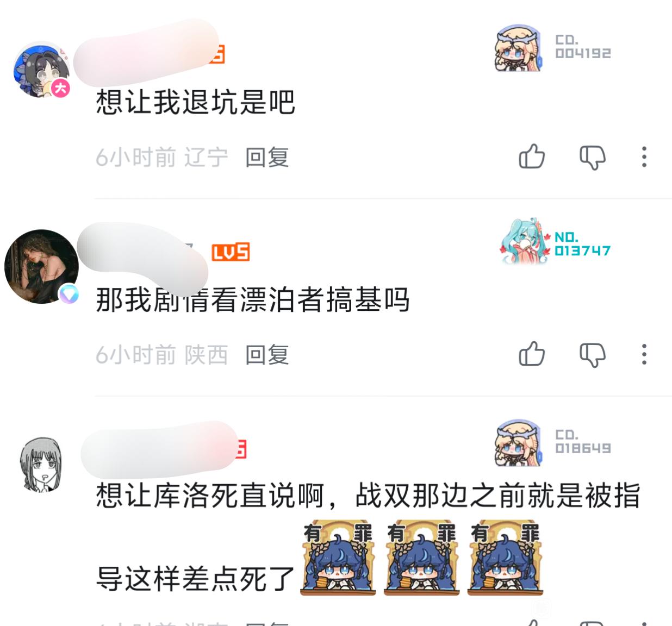Image resolution: width=672 pixels, height=626 pixels.
Task: Open fan card NO.013747 Miku badge
Action: [x=555, y=243]
